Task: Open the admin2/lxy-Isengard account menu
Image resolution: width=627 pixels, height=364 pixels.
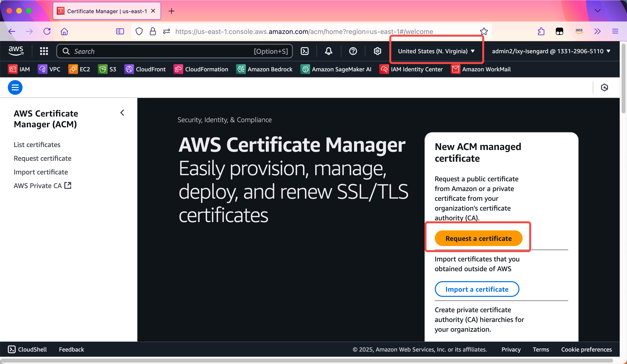Action: coord(551,51)
